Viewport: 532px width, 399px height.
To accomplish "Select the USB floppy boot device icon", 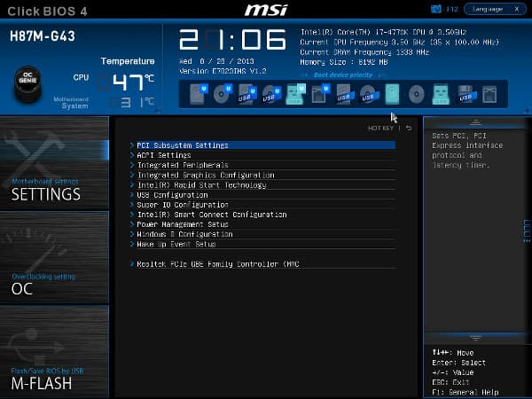I will [465, 94].
